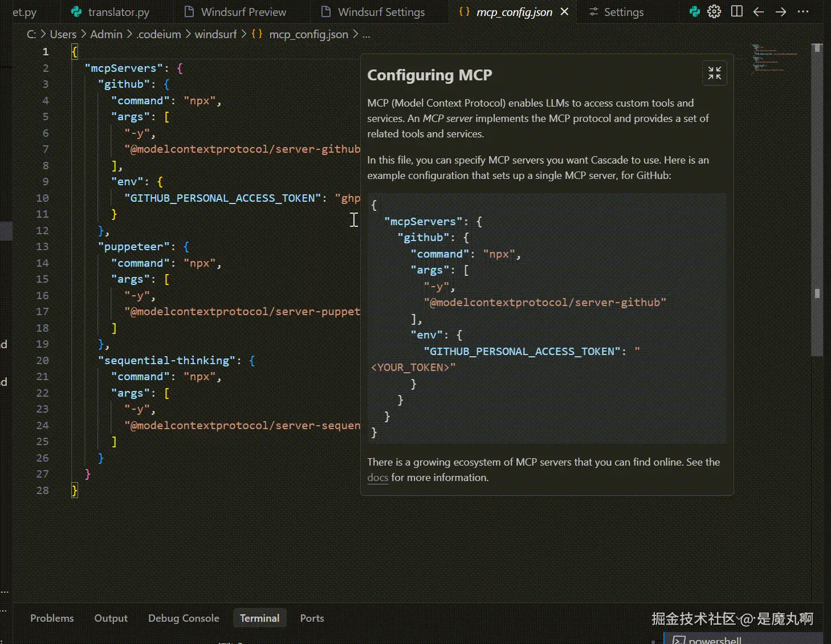
Task: Click Admin in the breadcrumb path
Action: [x=106, y=34]
